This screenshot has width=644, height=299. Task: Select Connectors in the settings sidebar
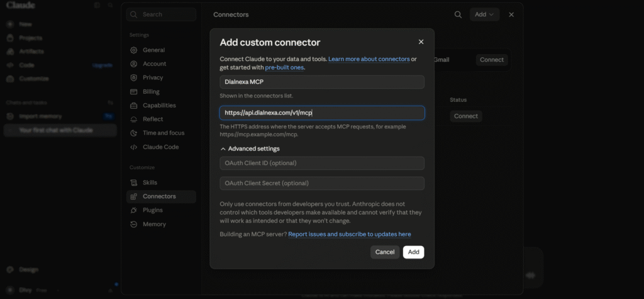coord(161,196)
